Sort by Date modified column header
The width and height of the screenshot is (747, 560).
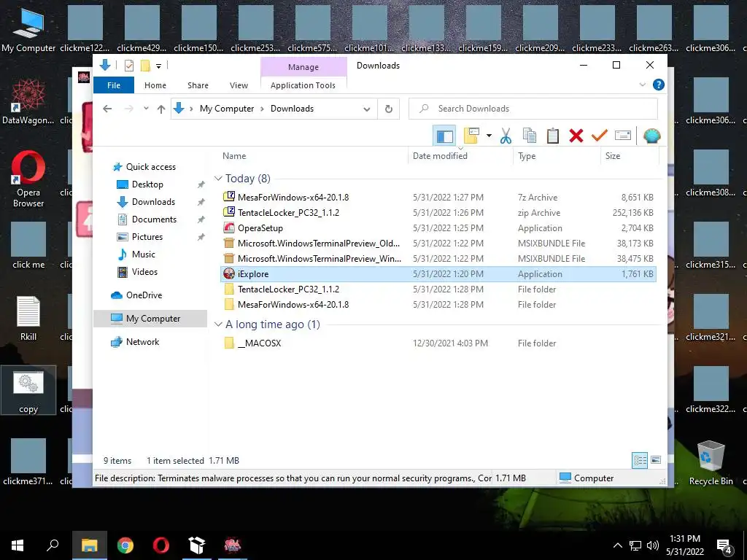[x=440, y=156]
